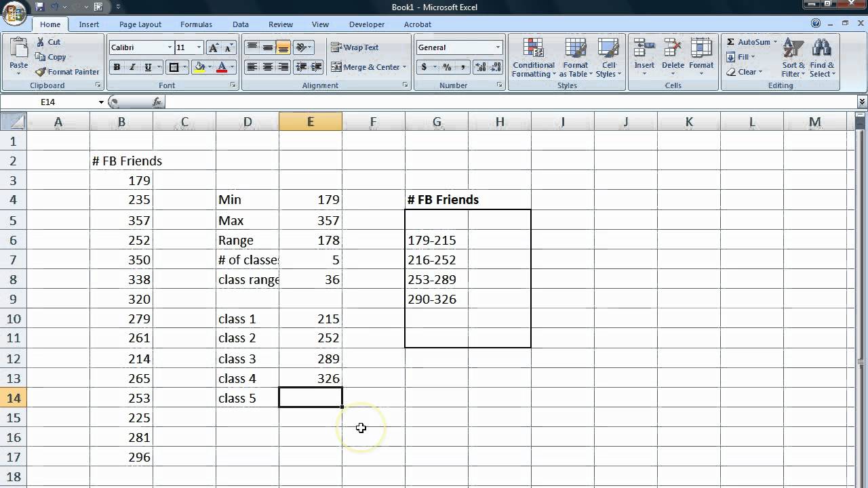Toggle Top Align vertical alignment
The width and height of the screenshot is (868, 488).
click(252, 47)
